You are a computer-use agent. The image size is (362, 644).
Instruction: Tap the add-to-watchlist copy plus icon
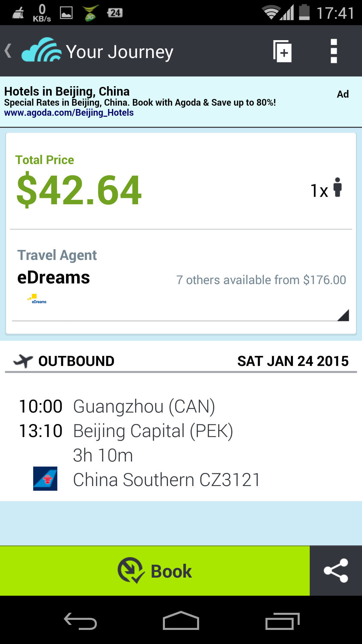[282, 51]
